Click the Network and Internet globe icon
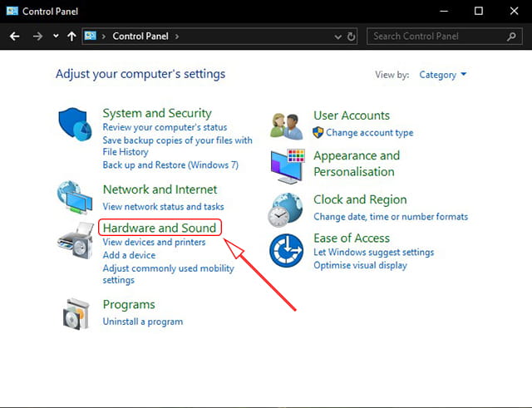 pos(75,198)
